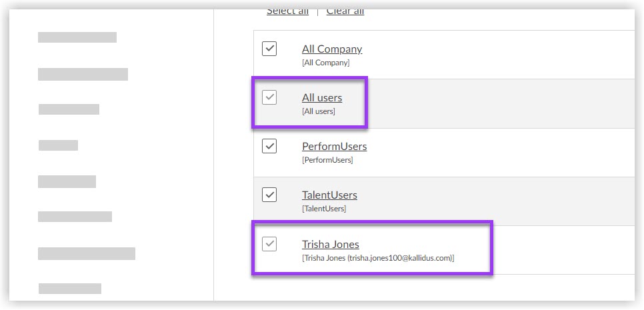Screen dimensions: 644x310
Task: Select the widest redacted sidebar menu item
Action: [87, 253]
